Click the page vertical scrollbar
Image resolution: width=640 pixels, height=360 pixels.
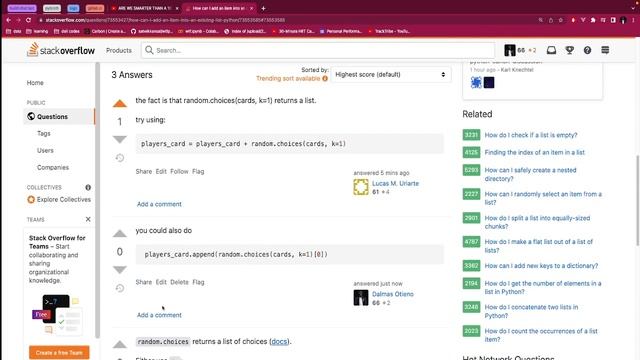(638, 200)
